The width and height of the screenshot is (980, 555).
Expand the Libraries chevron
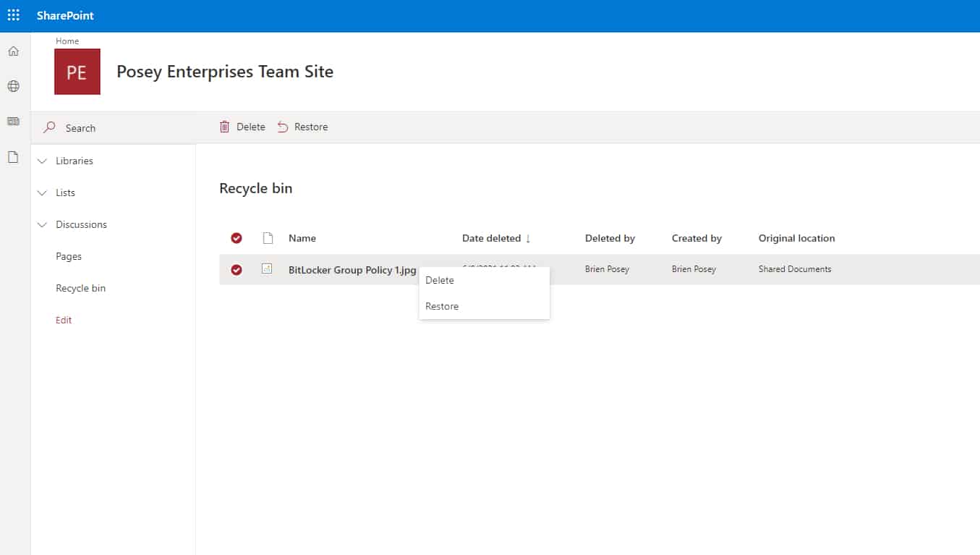42,161
